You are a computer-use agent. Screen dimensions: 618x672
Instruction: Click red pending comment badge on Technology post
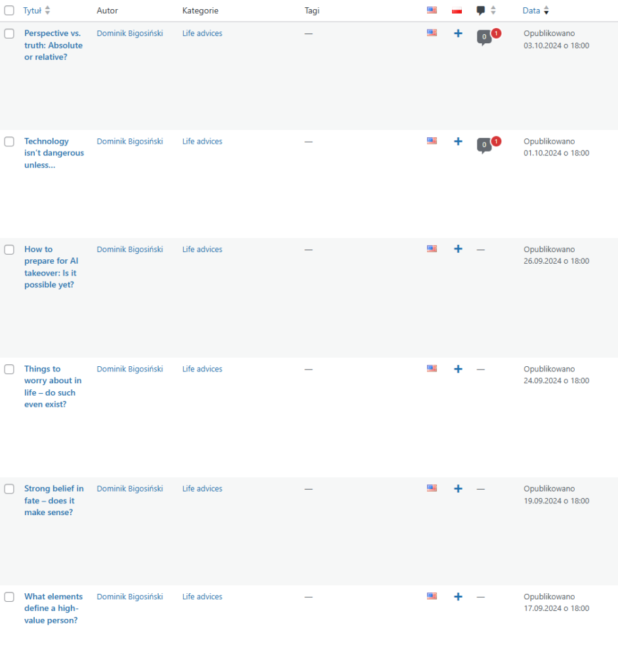tap(496, 141)
